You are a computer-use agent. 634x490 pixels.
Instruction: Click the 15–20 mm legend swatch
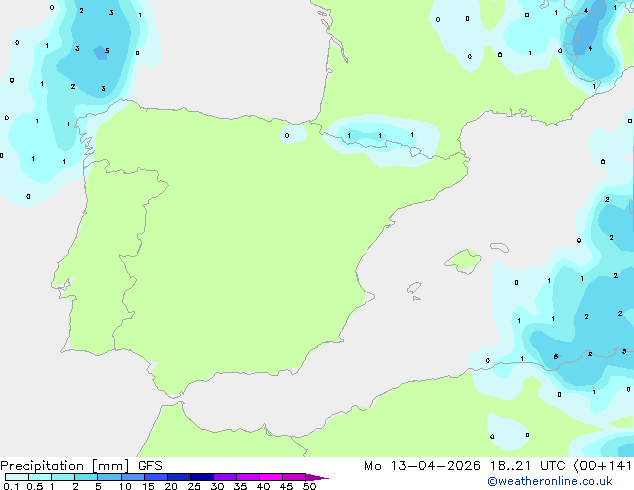[156, 477]
